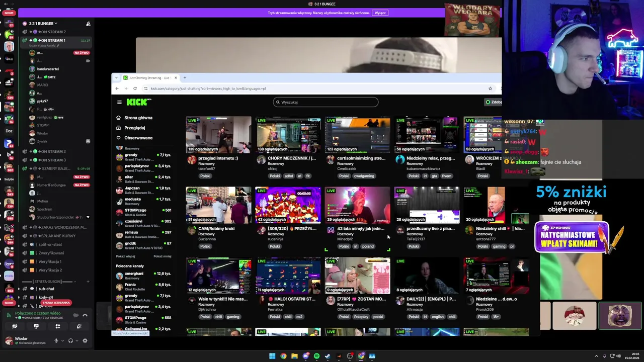This screenshot has height=362, width=644.
Task: Add a channel to STREFA-SUBOW with plus
Action: coord(88,282)
